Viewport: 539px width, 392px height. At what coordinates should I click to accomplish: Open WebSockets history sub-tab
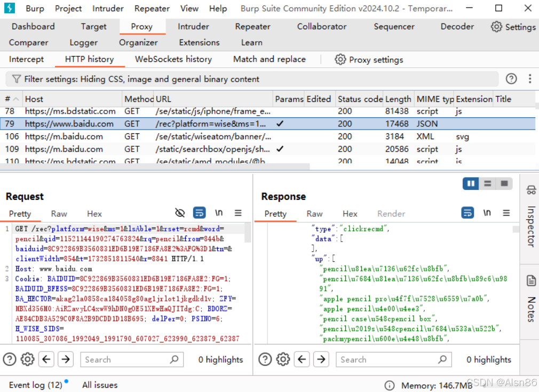173,59
